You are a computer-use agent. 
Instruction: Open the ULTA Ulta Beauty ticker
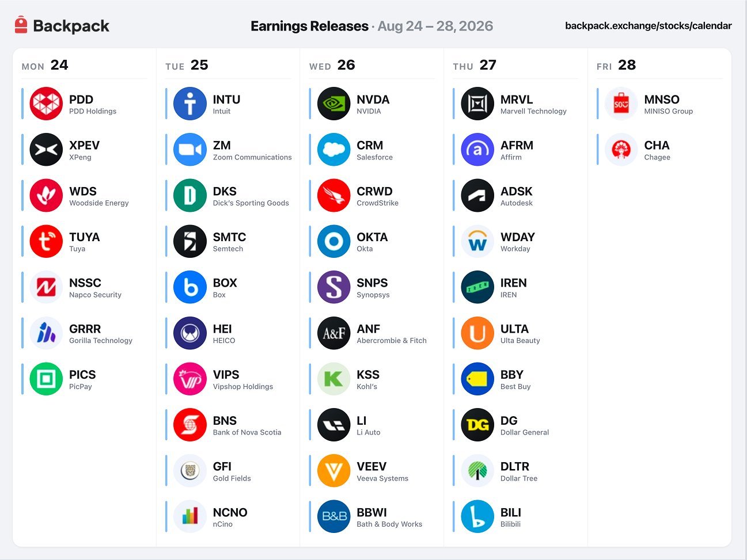tap(514, 329)
